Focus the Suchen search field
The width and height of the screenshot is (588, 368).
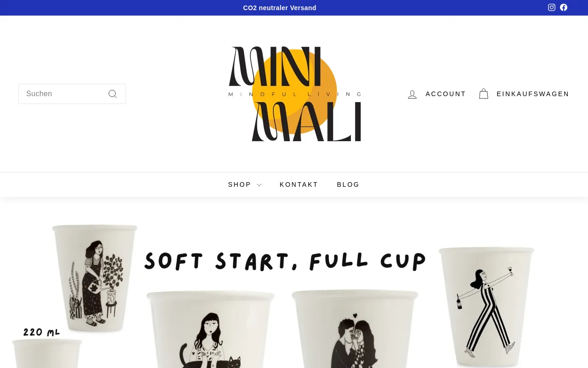[72, 94]
